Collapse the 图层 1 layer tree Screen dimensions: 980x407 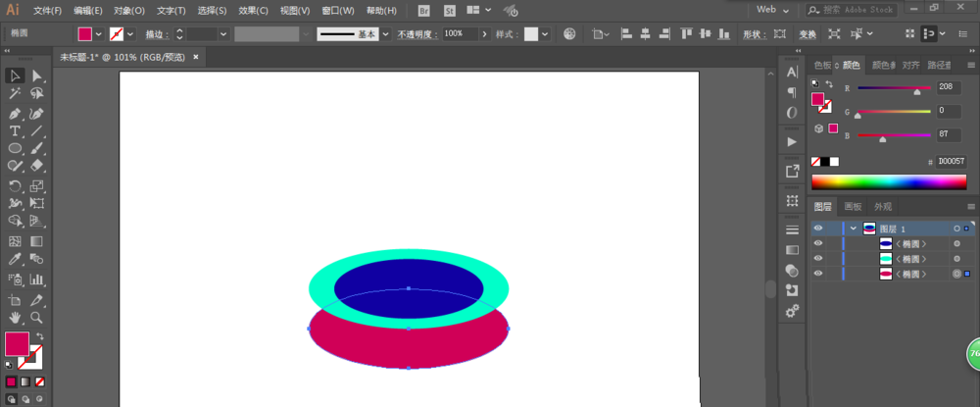pos(853,229)
